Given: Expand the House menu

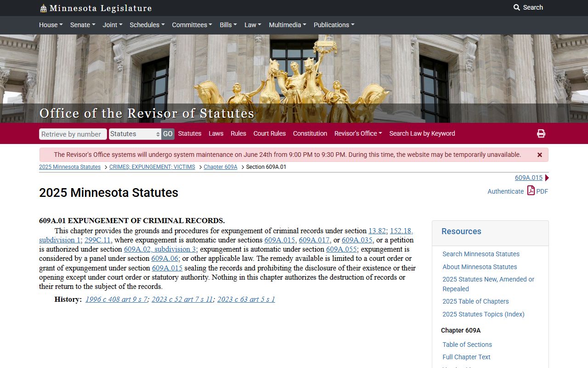Looking at the screenshot, I should pos(51,25).
